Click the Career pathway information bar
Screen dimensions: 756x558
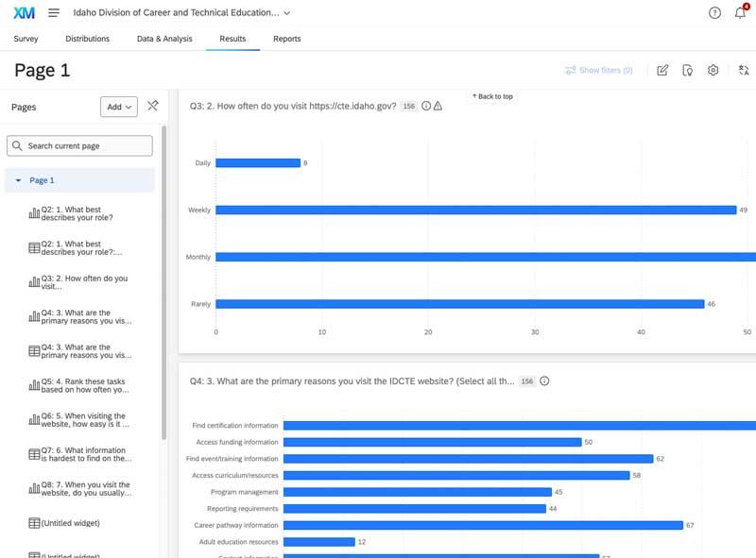[483, 525]
